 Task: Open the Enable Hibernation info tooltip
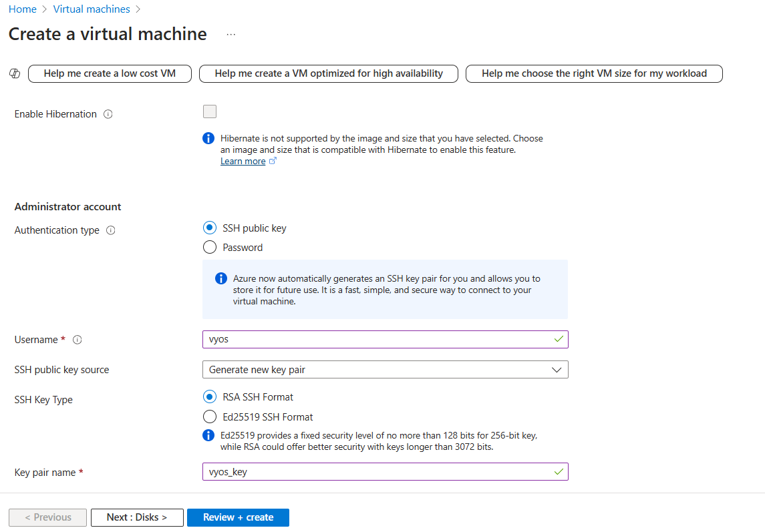[x=108, y=114]
